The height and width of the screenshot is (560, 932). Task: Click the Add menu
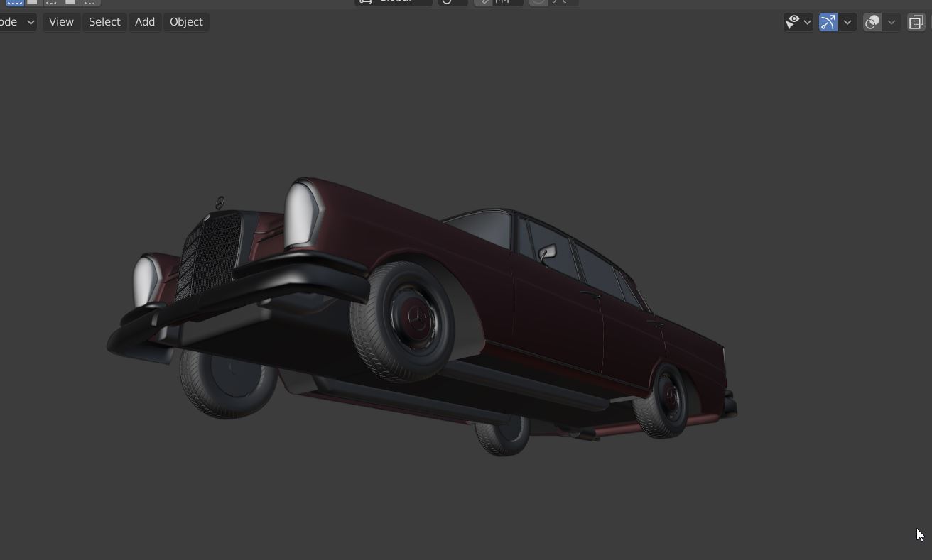(145, 22)
